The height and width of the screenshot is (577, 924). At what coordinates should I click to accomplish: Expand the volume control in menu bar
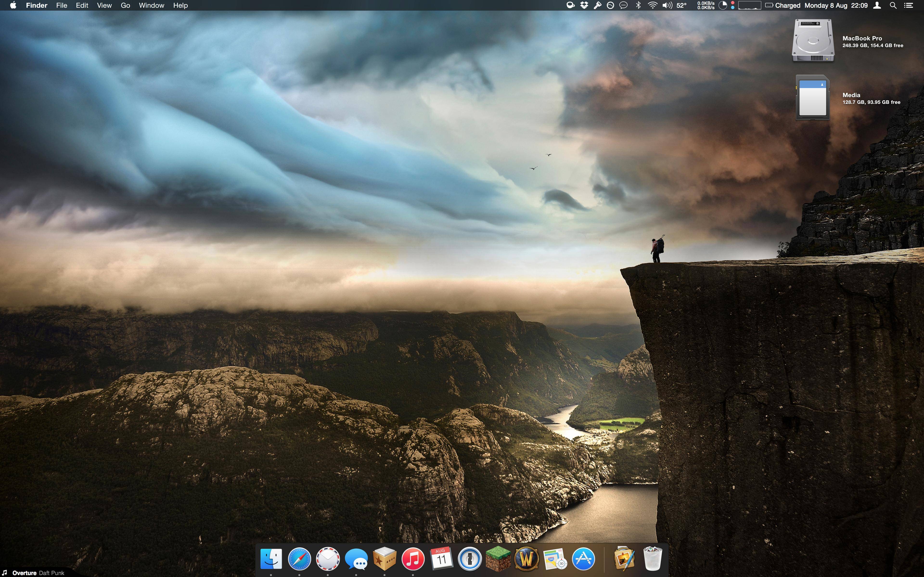[x=667, y=5]
